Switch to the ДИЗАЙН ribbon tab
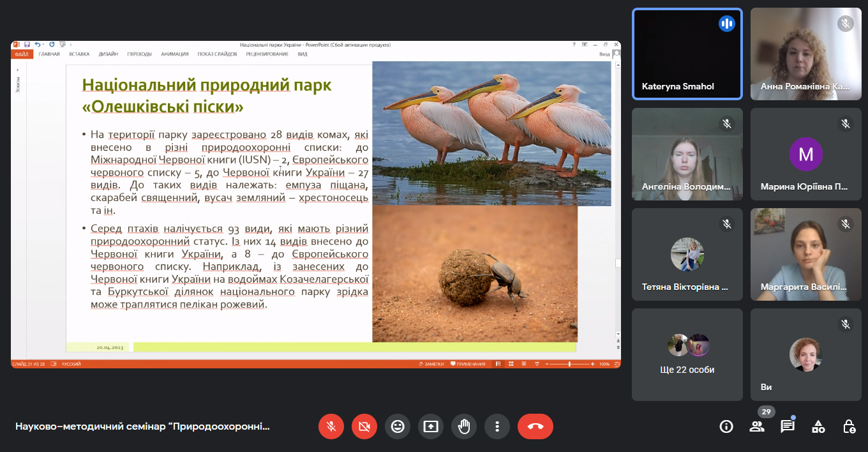Screen dimensions: 868x452 tap(108, 54)
